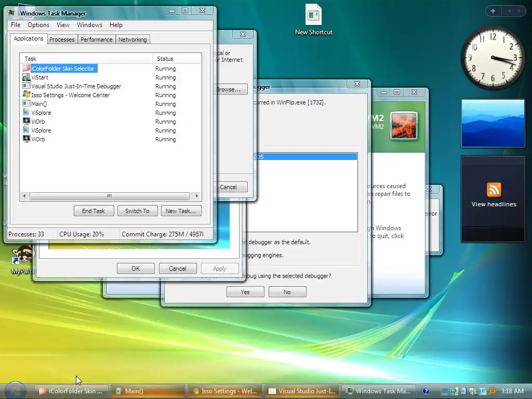Image resolution: width=532 pixels, height=399 pixels.
Task: Switch to the Processes tab
Action: tap(62, 39)
